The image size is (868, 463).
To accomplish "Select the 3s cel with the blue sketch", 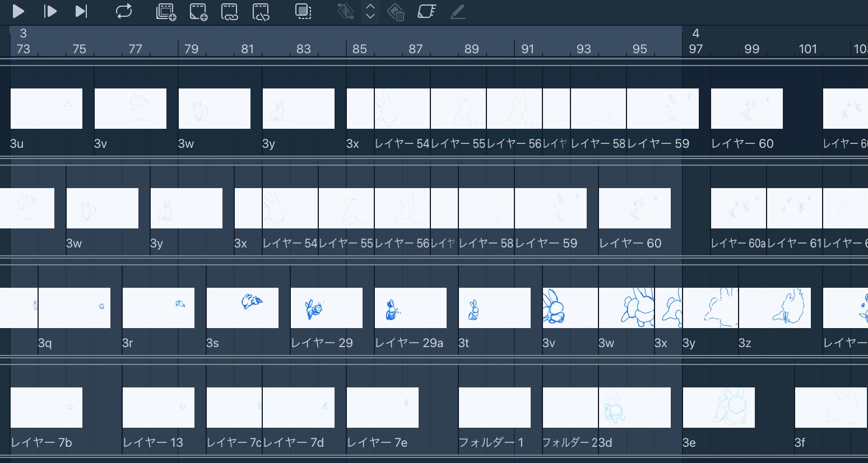I will pos(243,308).
